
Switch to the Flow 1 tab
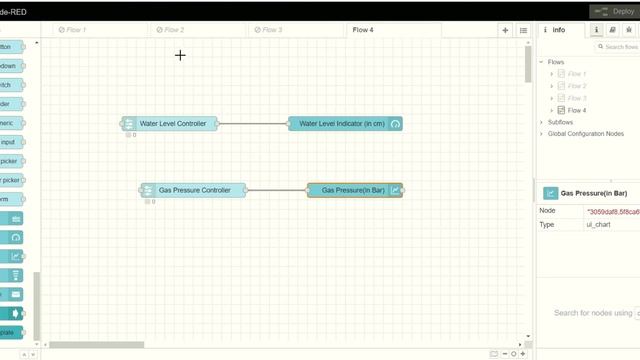[x=100, y=30]
